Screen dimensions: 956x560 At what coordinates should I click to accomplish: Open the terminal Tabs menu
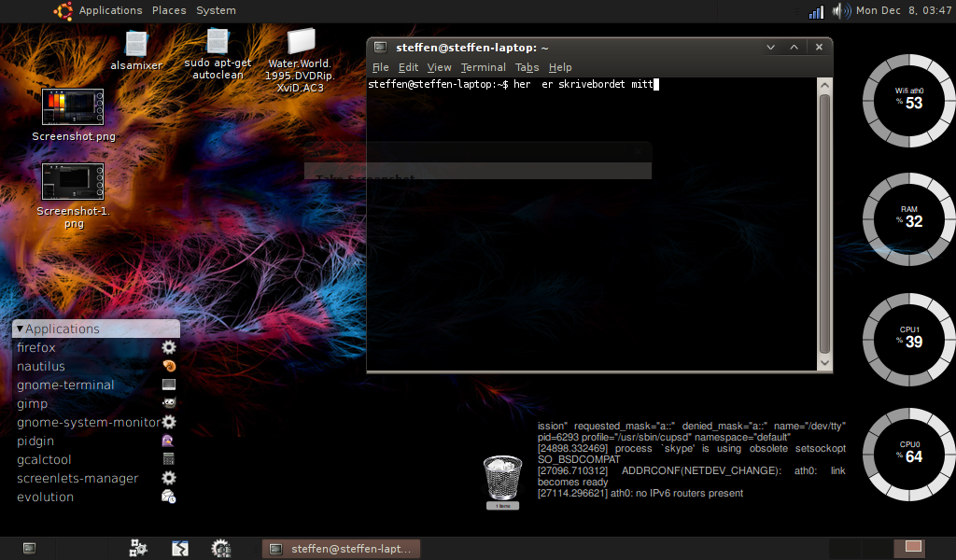pos(527,67)
